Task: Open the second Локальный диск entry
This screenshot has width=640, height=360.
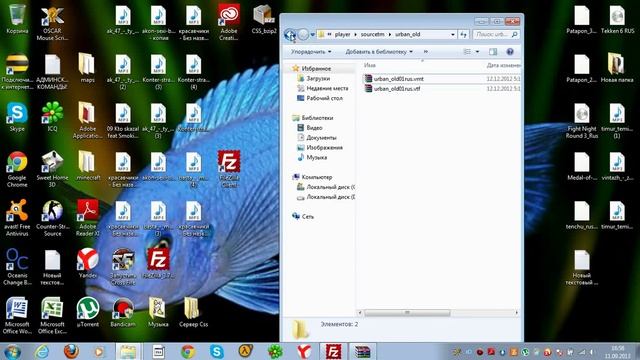Action: pos(330,197)
